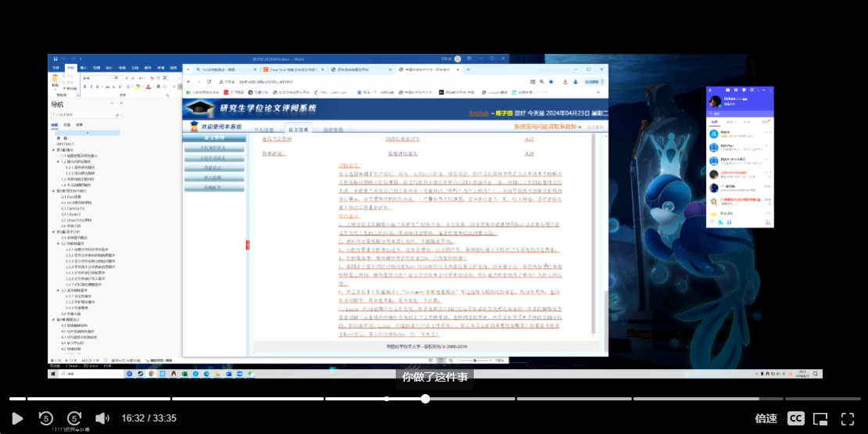
Task: Apply the red font color in Word
Action: tap(149, 87)
